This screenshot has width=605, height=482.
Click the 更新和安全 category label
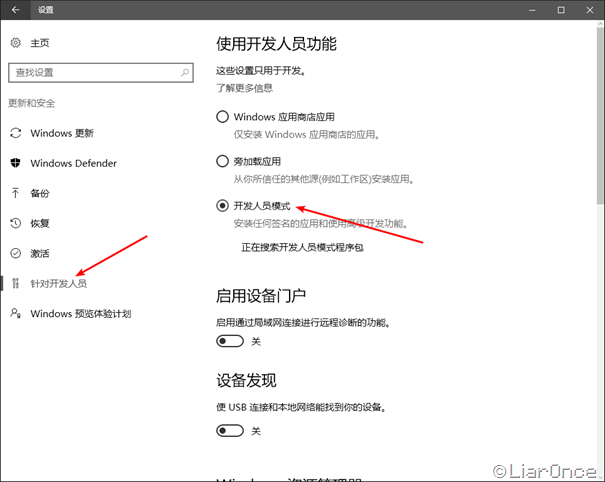coord(32,103)
